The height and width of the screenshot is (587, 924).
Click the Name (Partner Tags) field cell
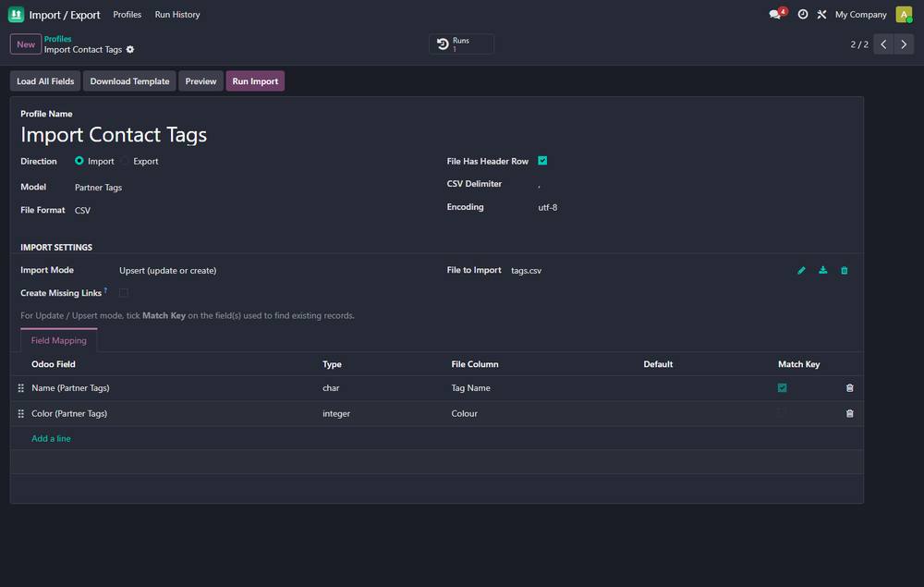(70, 388)
